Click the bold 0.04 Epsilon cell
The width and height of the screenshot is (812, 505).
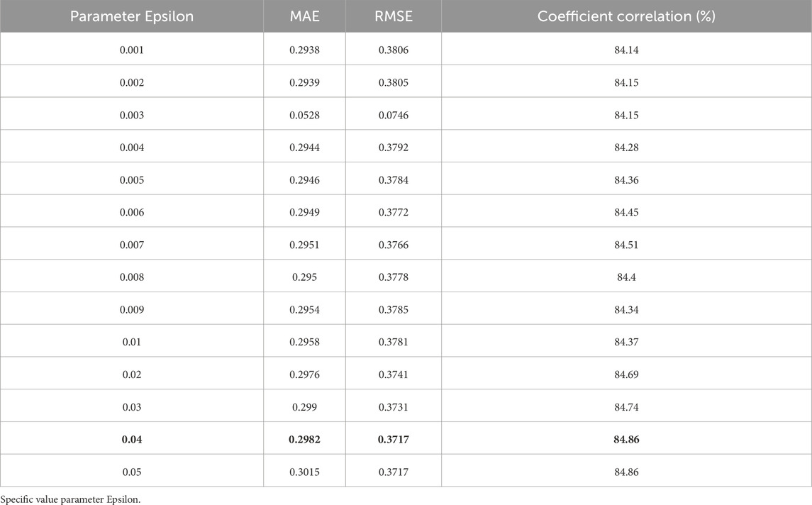click(131, 439)
